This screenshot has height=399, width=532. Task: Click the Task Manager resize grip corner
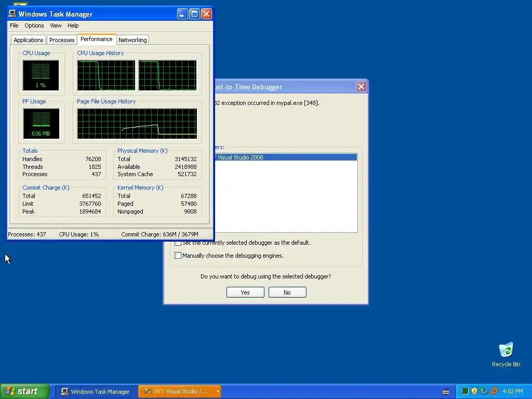[x=210, y=236]
